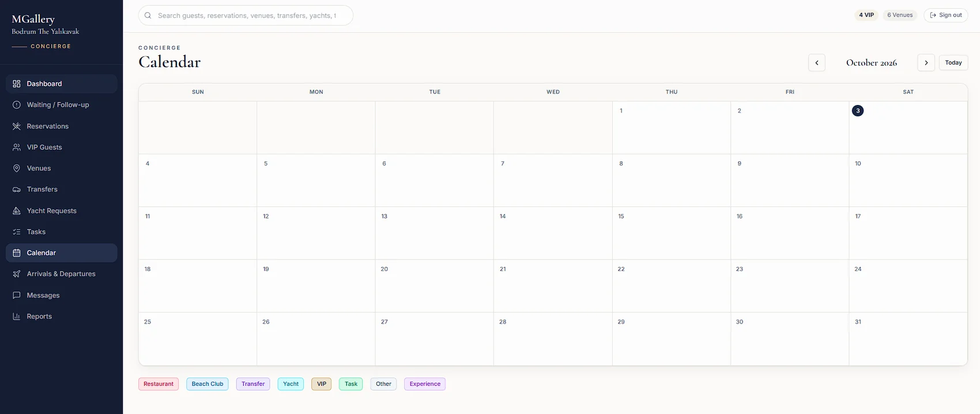
Task: Click the Transfers car icon
Action: point(17,189)
